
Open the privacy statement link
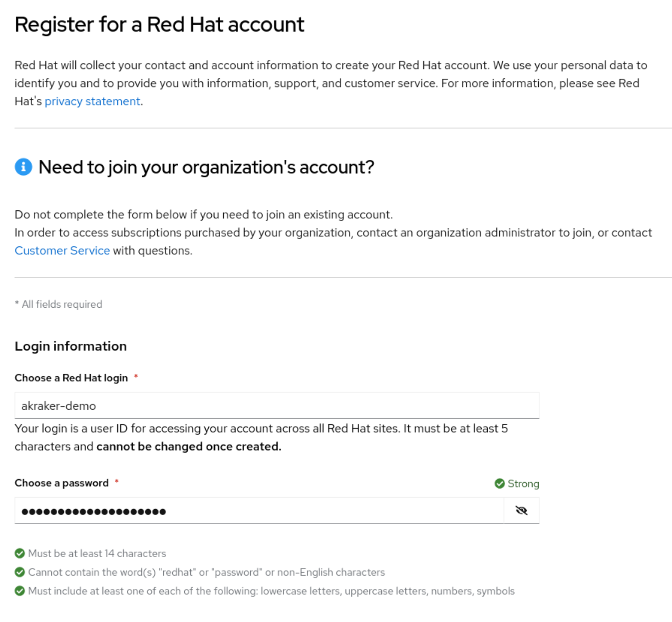(92, 101)
